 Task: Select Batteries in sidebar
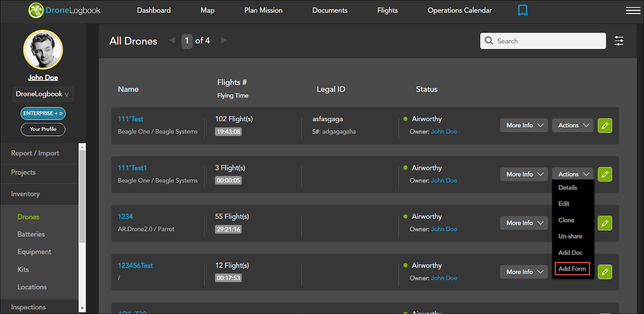click(x=31, y=234)
